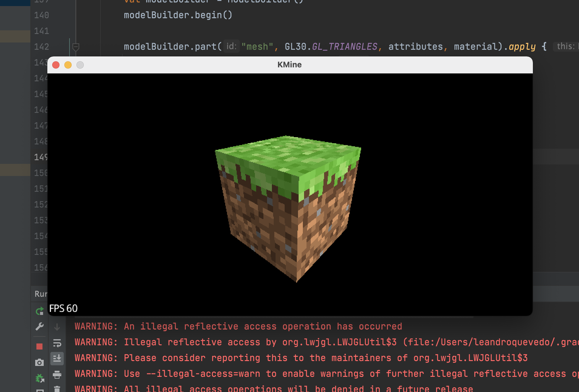Click the camera thread dump icon

coord(39,362)
